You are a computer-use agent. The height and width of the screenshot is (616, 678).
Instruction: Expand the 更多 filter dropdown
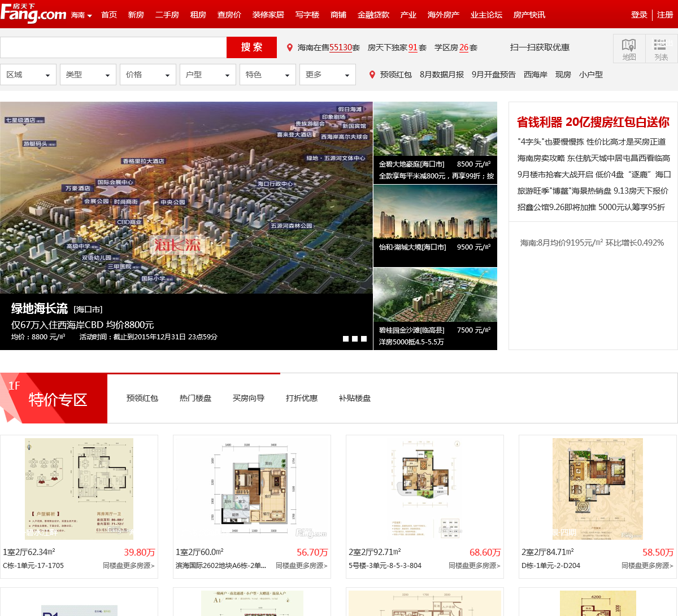click(328, 75)
